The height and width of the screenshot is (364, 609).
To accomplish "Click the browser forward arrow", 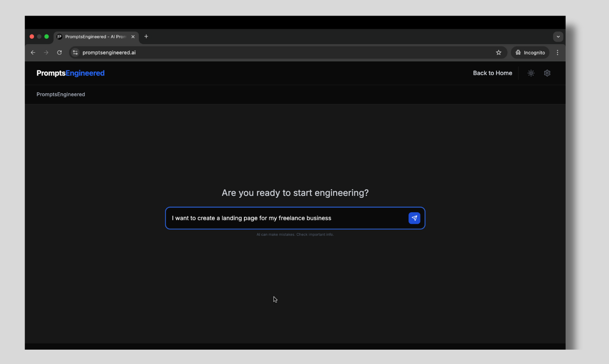I will point(46,53).
